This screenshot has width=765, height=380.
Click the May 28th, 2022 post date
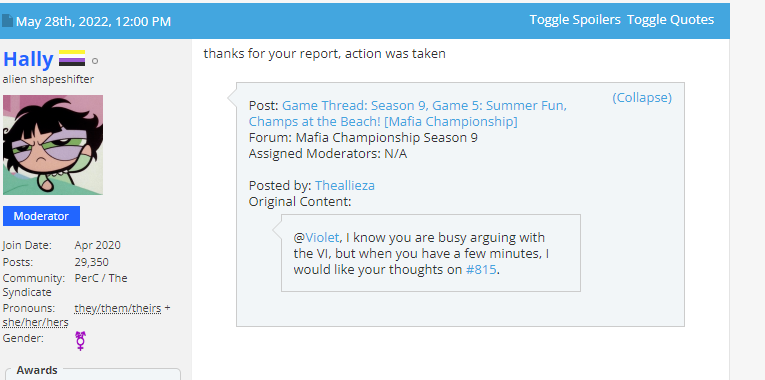(93, 21)
